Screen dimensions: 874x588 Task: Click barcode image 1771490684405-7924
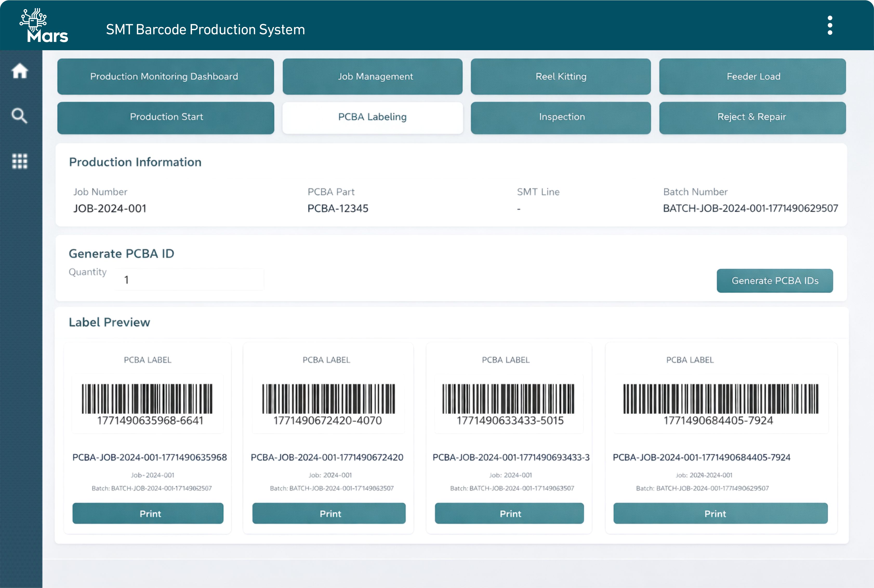pos(720,399)
